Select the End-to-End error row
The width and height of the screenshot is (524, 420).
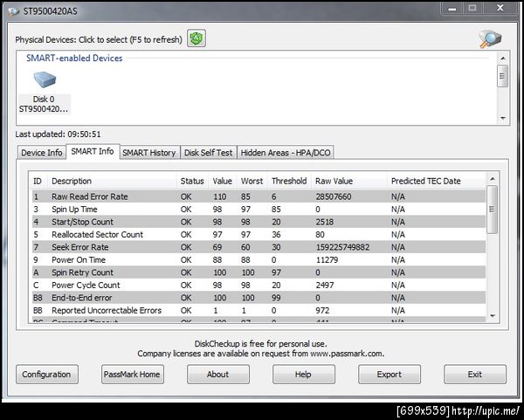(259, 298)
